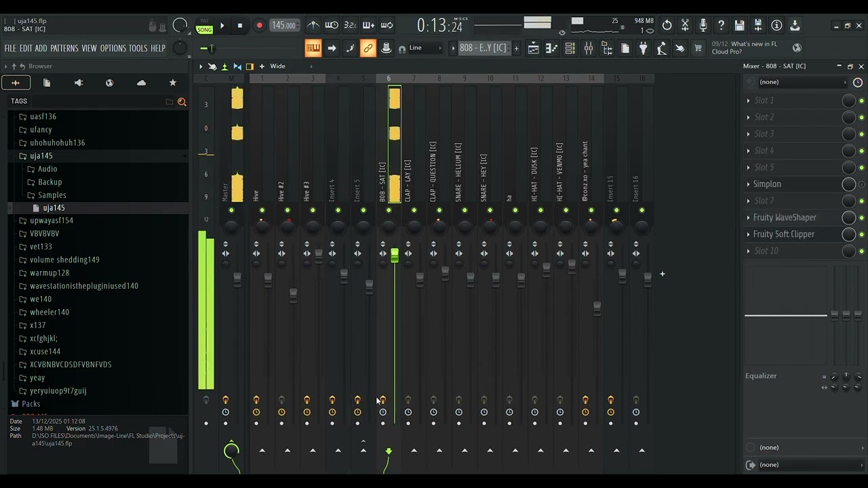Select the browser favorites star tab

tap(172, 83)
